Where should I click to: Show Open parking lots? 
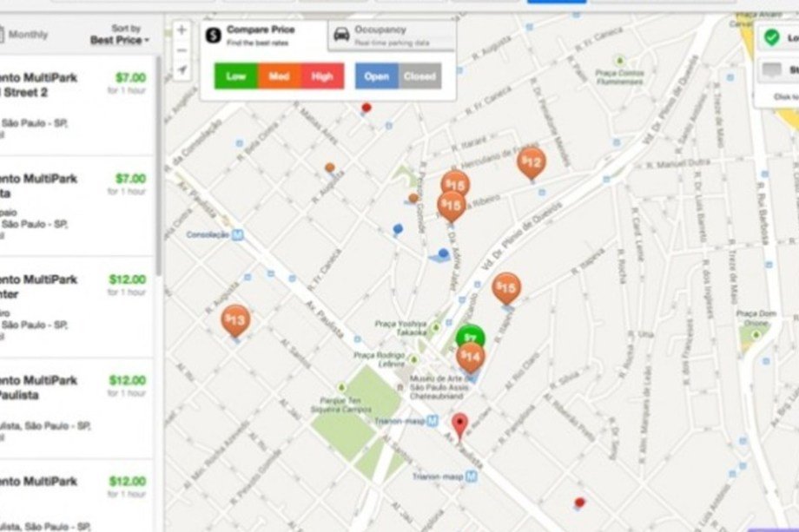coord(377,76)
